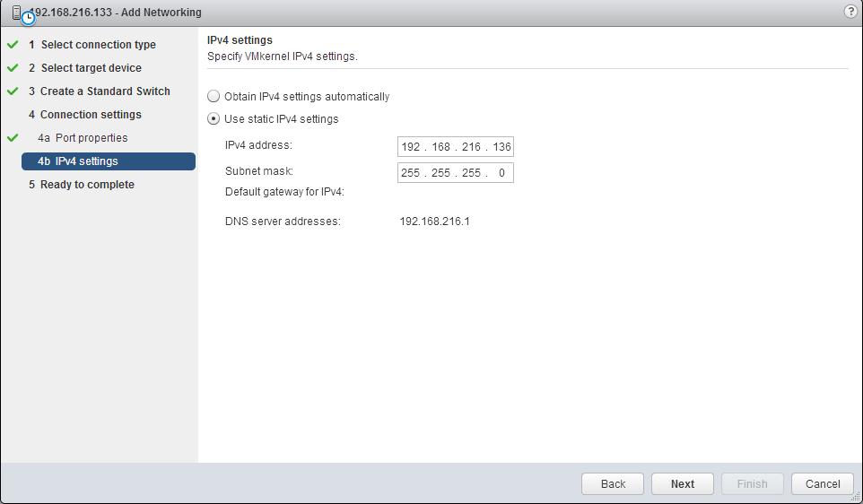Open the help question mark icon
The width and height of the screenshot is (863, 504).
pyautogui.click(x=850, y=12)
